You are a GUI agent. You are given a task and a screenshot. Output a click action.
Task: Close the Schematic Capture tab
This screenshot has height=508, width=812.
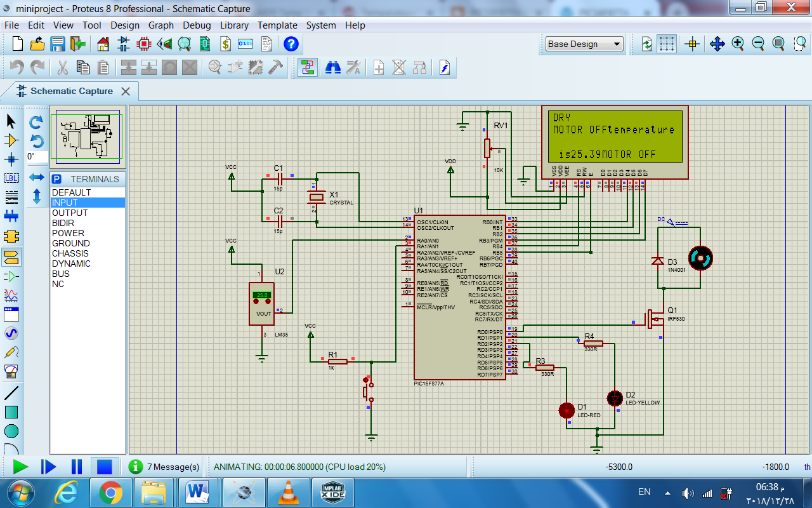[x=126, y=91]
